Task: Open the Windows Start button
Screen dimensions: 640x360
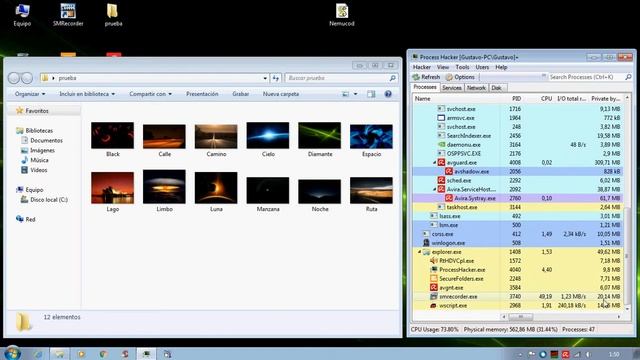Action: 12,353
